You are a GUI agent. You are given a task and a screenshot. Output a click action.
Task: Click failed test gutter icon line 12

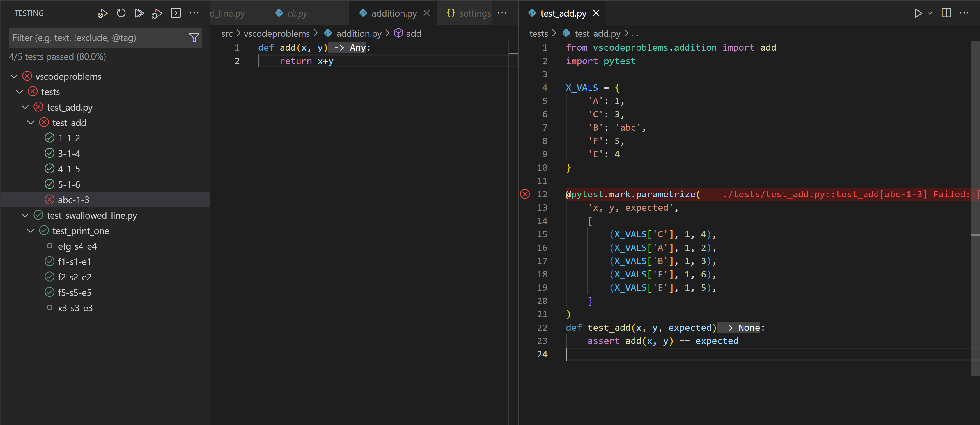click(525, 194)
